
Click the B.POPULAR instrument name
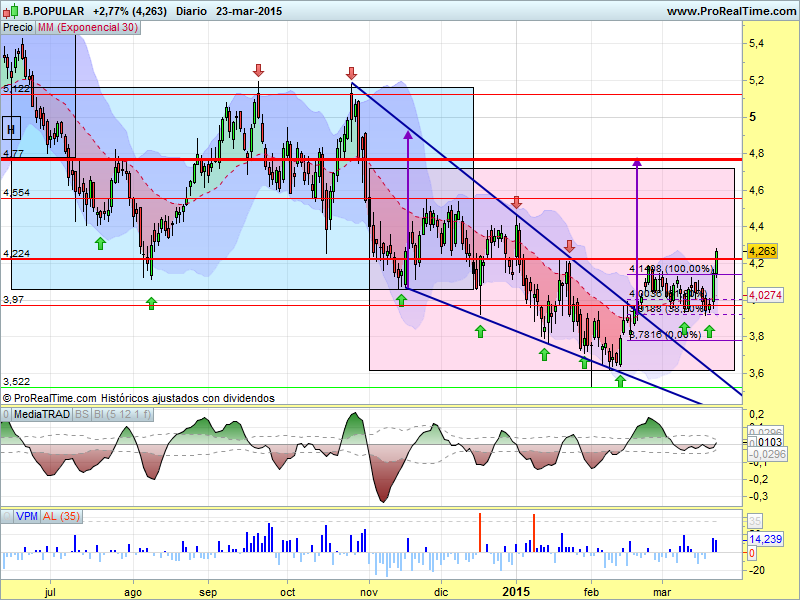tap(54, 11)
